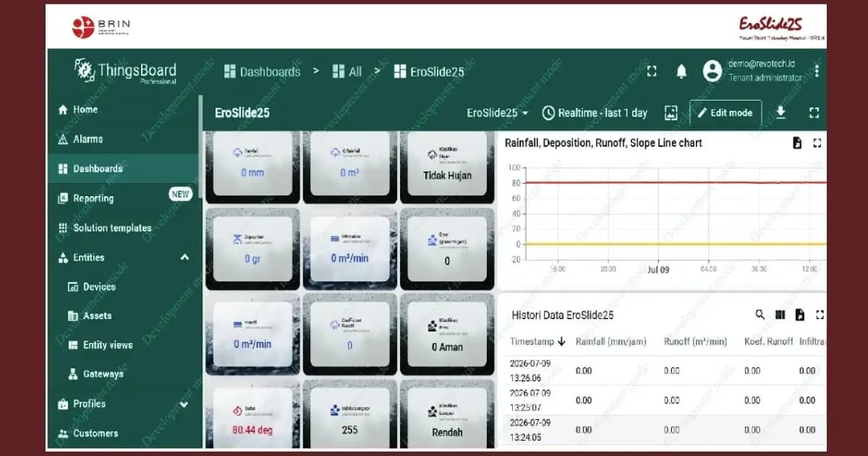Export the line chart widget data
This screenshot has width=868, height=456.
tap(797, 143)
